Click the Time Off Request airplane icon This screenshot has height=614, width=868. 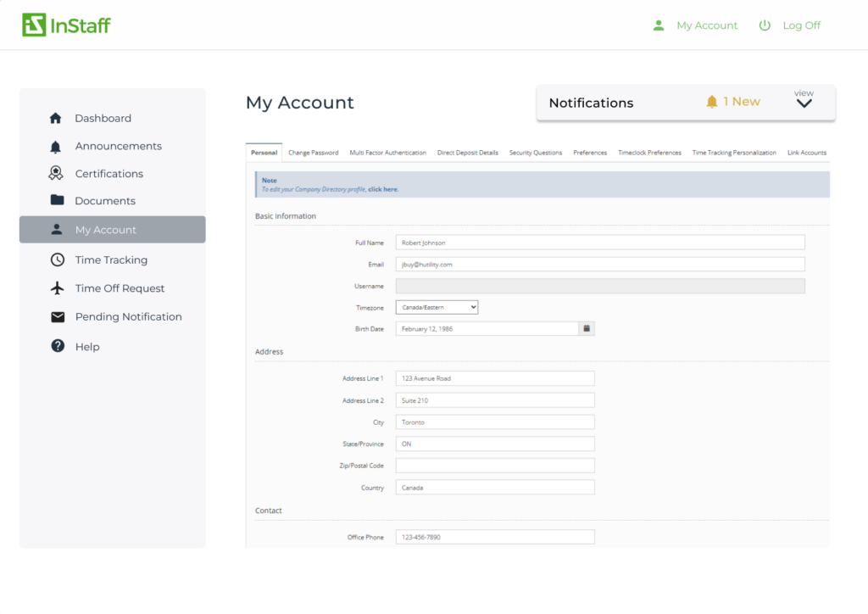57,287
